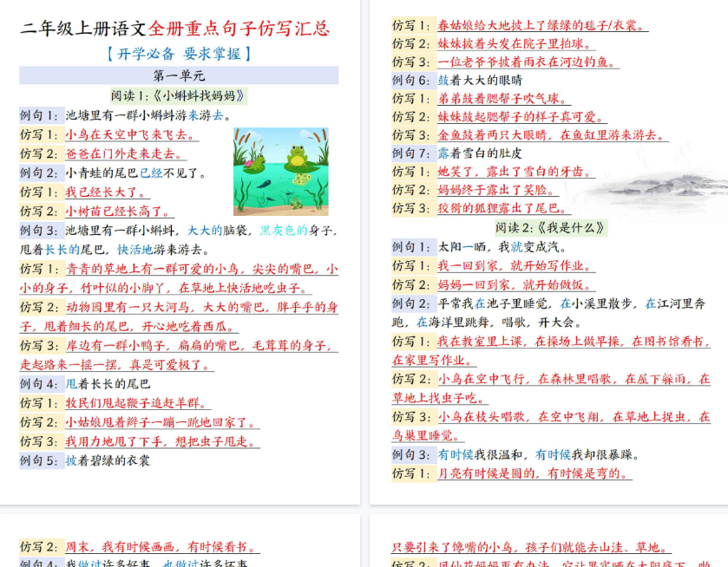Place cursor in sentence 我已经长大了

coord(108,192)
